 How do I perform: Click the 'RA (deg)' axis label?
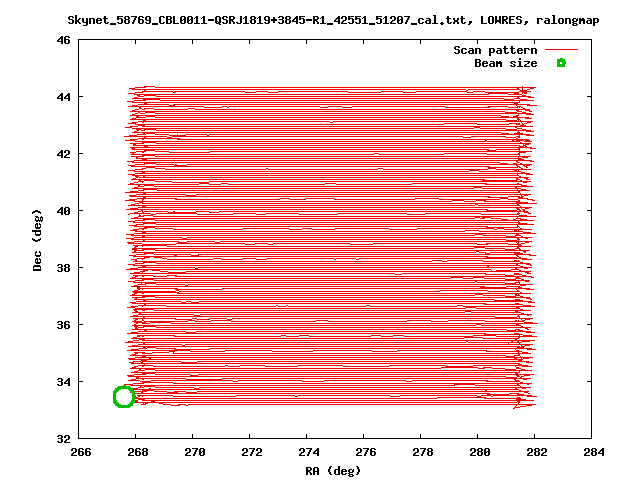pyautogui.click(x=333, y=471)
